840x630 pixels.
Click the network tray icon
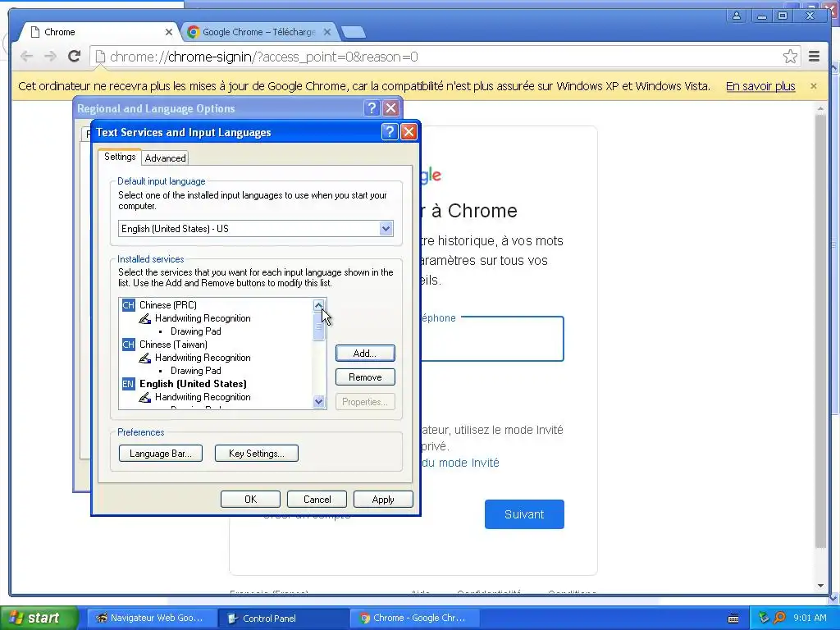pos(764,618)
